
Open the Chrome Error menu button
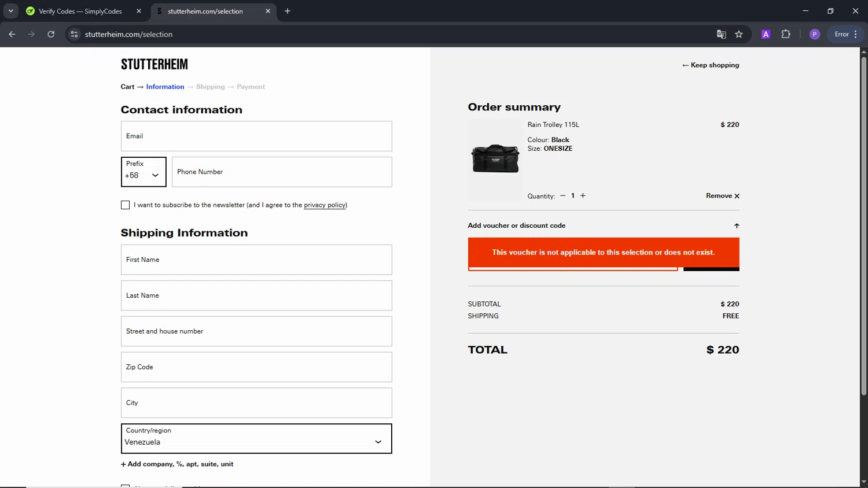[x=845, y=34]
